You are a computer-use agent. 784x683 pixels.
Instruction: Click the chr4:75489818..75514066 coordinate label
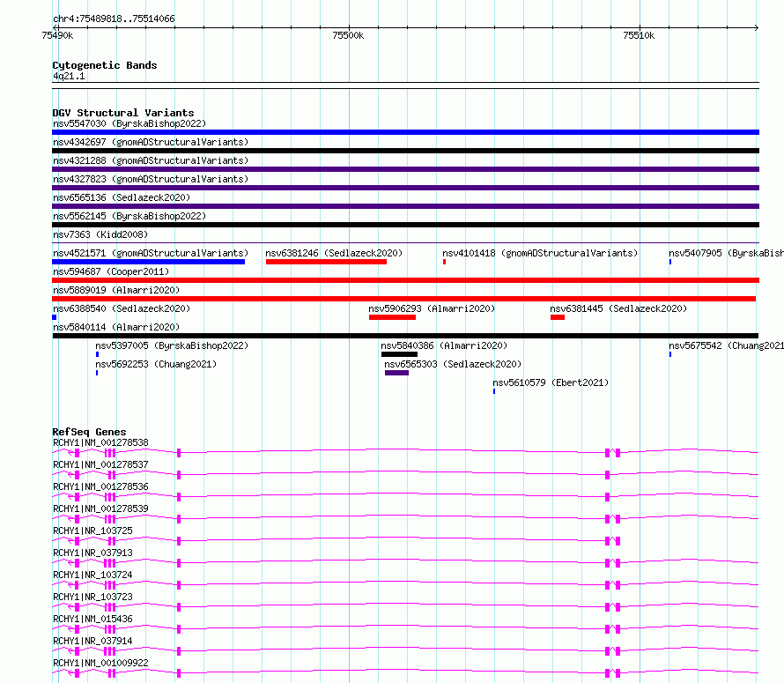(x=114, y=19)
